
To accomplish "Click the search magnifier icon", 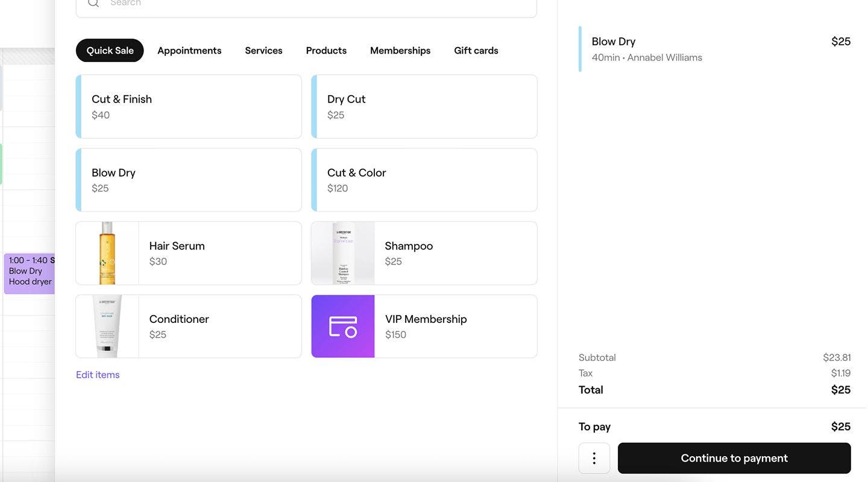I will point(93,4).
